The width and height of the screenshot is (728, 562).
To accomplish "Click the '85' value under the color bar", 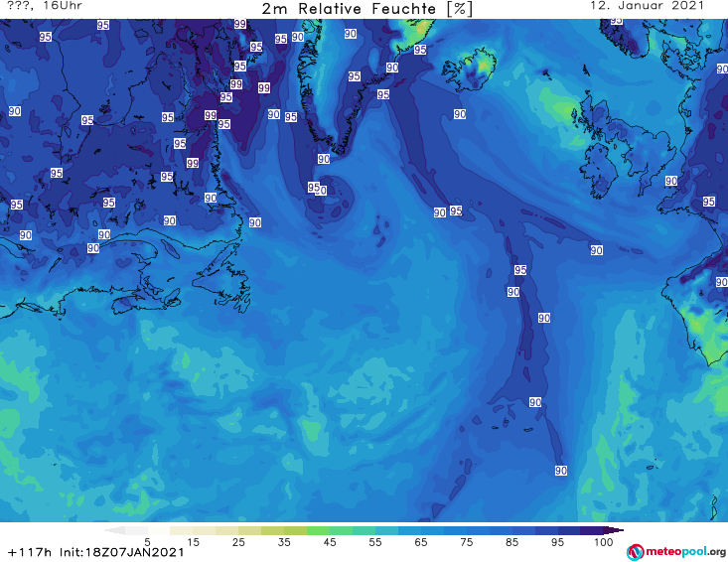I will [x=511, y=542].
